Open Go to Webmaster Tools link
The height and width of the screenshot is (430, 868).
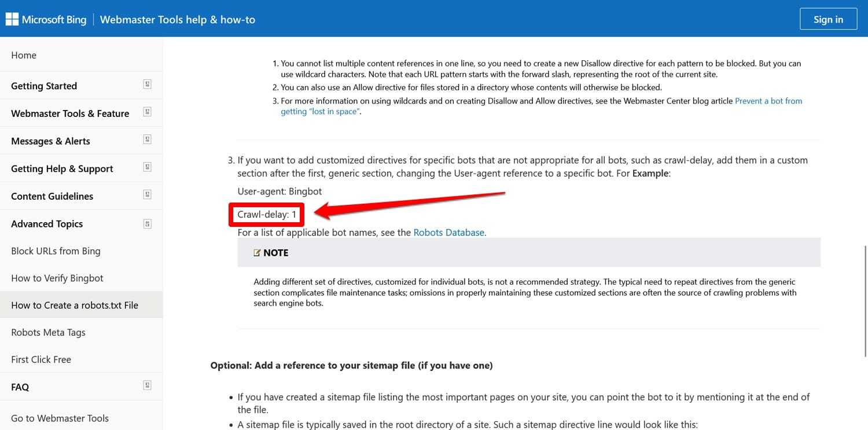[60, 418]
